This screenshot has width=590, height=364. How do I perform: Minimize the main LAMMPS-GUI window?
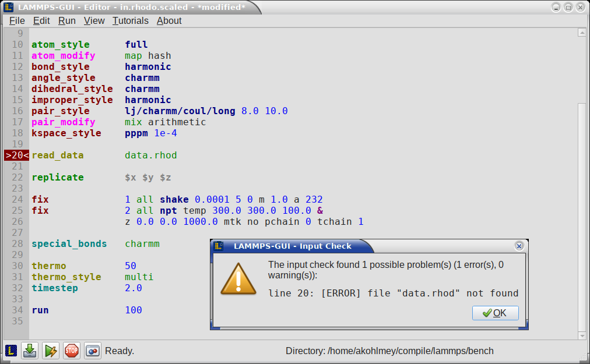tap(556, 7)
